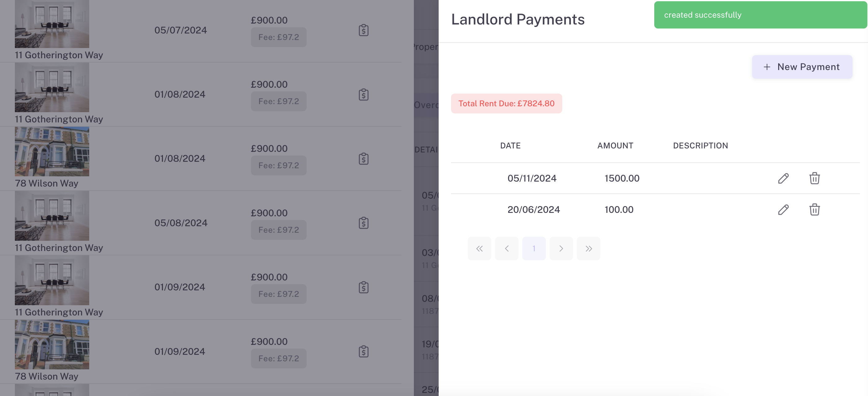Click the Fee: £97.2 badge for 01/09/2024 Gotherington

[278, 294]
